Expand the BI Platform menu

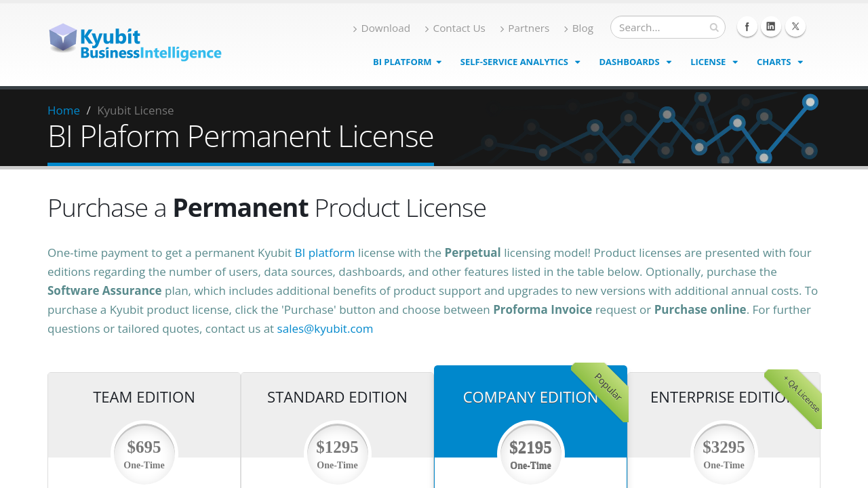[x=408, y=62]
